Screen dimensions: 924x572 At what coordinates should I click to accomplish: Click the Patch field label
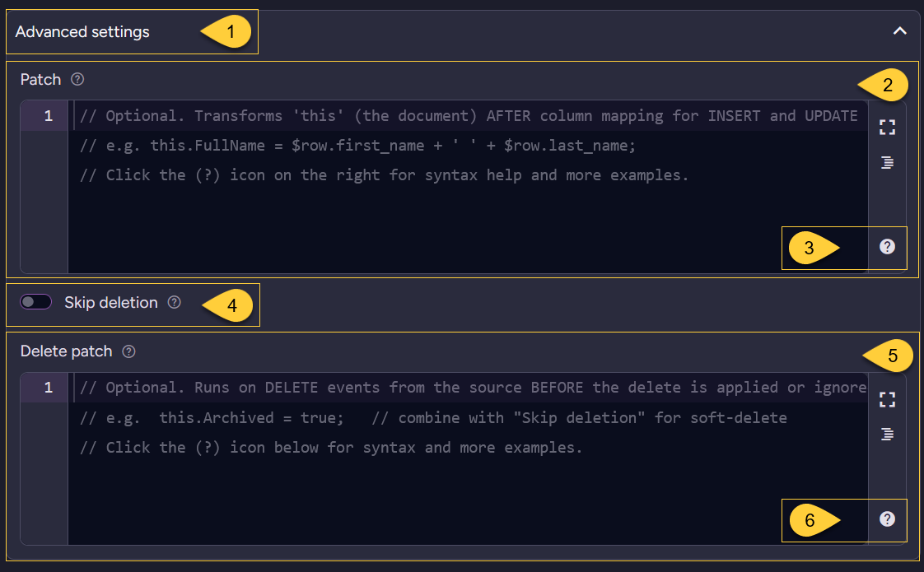click(40, 80)
